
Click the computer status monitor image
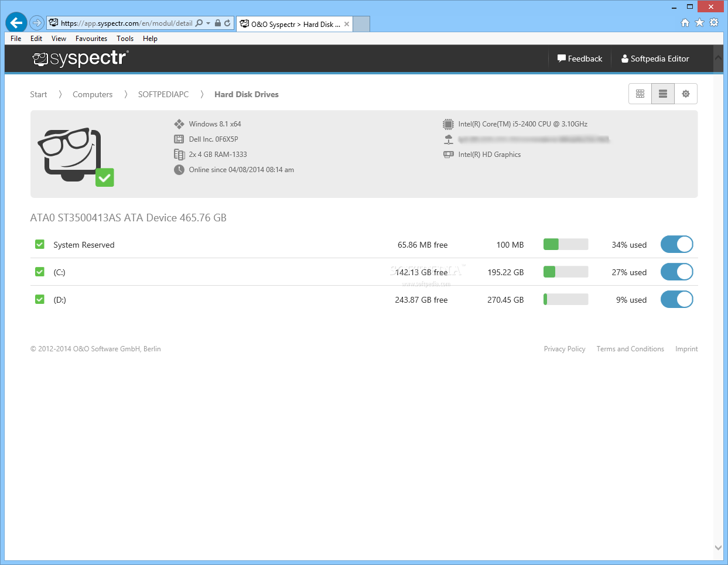click(x=76, y=157)
